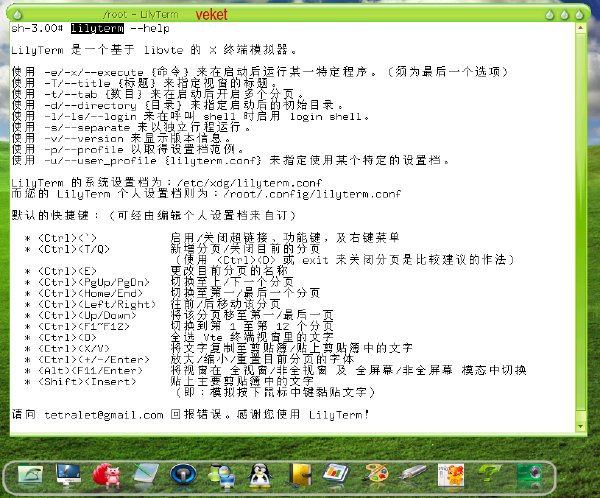Open the bar chart presentation dock icon
This screenshot has height=498, width=600.
click(x=336, y=475)
